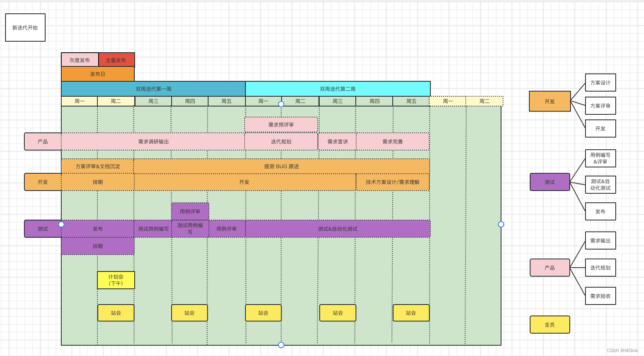
Task: Click the left 产品 row label
Action: [x=43, y=141]
